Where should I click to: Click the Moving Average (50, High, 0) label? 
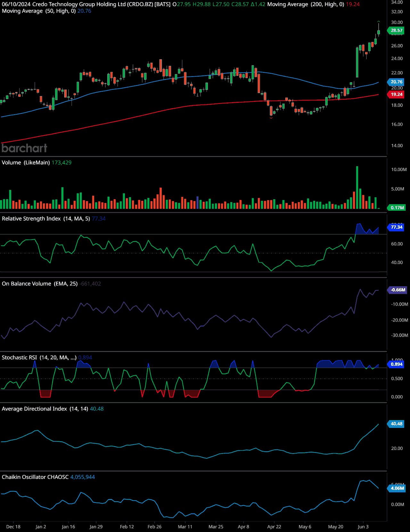[x=39, y=11]
